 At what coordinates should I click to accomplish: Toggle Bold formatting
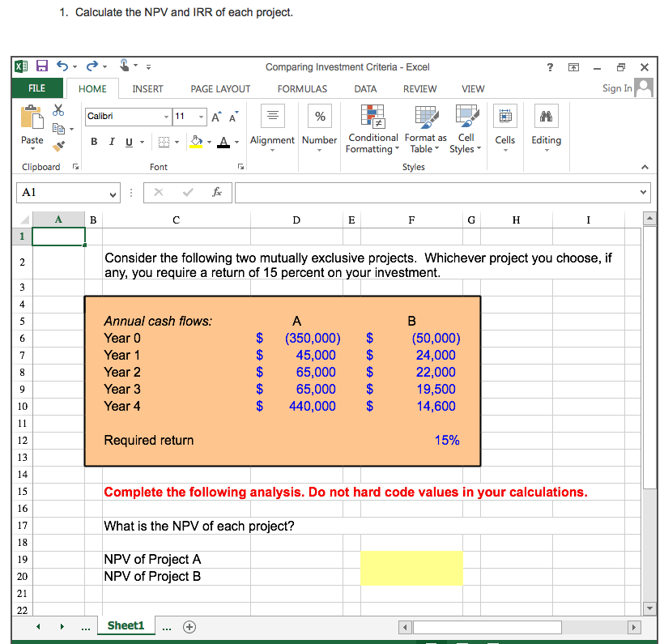[x=94, y=141]
